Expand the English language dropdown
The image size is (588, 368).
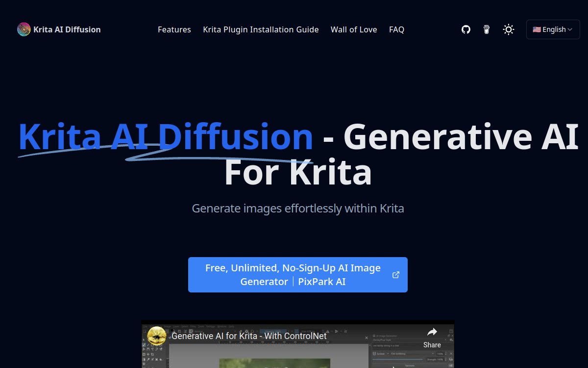pos(553,29)
